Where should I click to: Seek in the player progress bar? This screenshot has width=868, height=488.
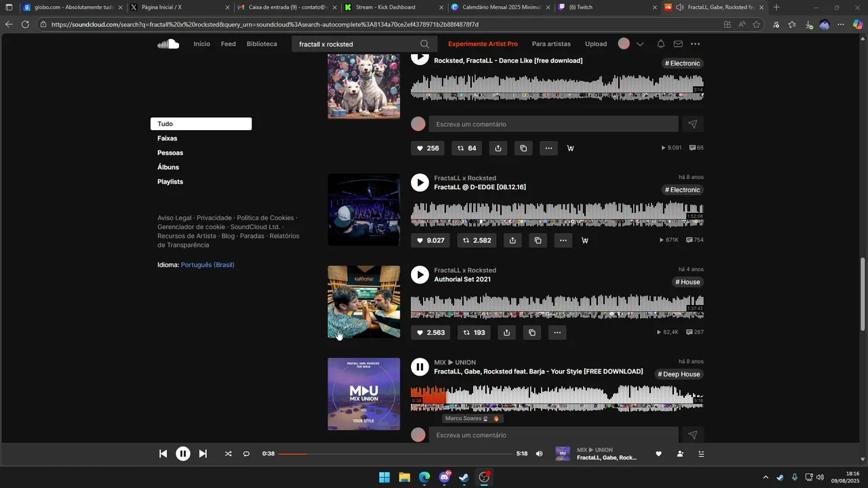[395, 454]
